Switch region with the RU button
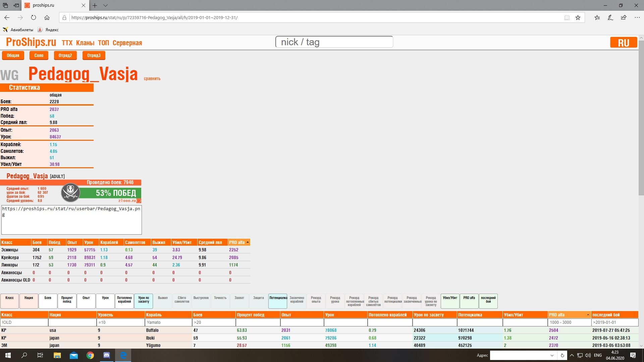Image resolution: width=644 pixels, height=362 pixels. click(624, 43)
